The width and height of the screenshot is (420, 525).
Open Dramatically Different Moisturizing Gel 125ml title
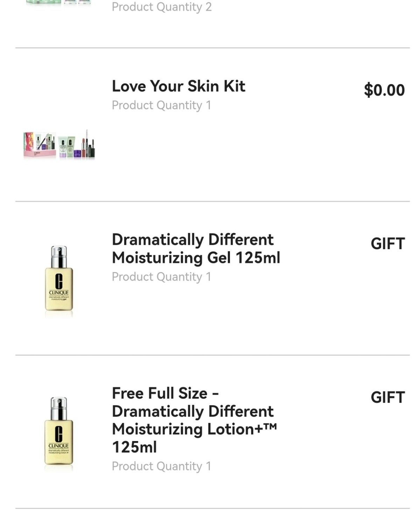click(196, 248)
